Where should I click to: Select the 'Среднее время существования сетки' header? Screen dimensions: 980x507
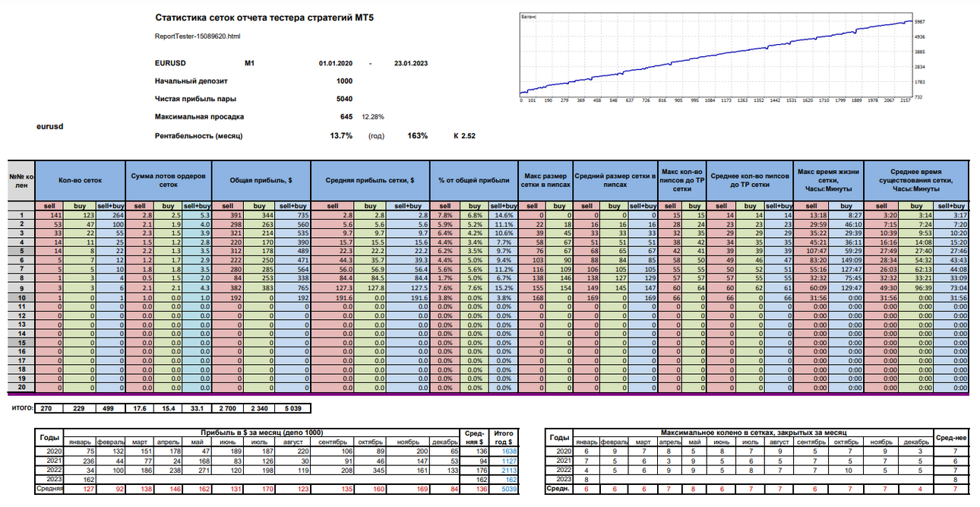[x=917, y=181]
